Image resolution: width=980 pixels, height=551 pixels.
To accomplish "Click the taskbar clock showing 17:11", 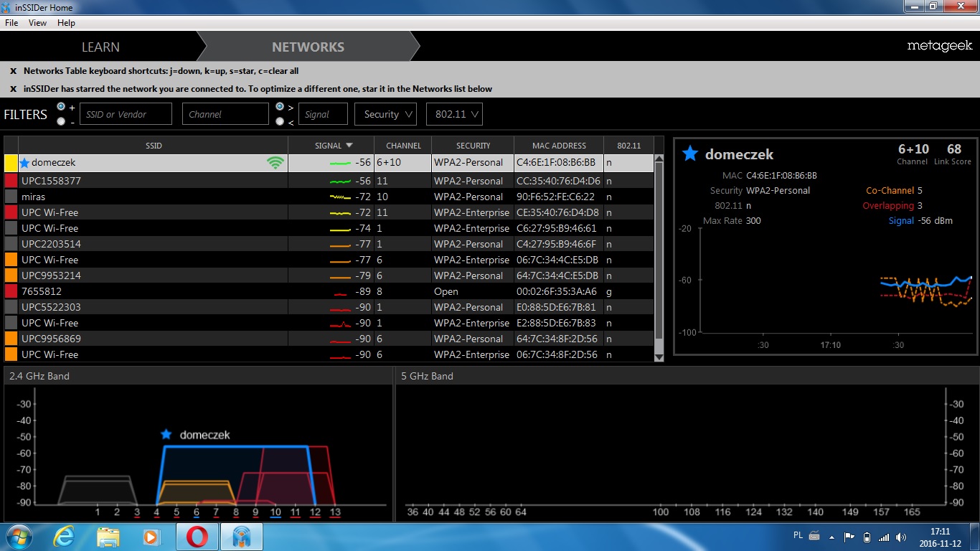I will (x=940, y=532).
